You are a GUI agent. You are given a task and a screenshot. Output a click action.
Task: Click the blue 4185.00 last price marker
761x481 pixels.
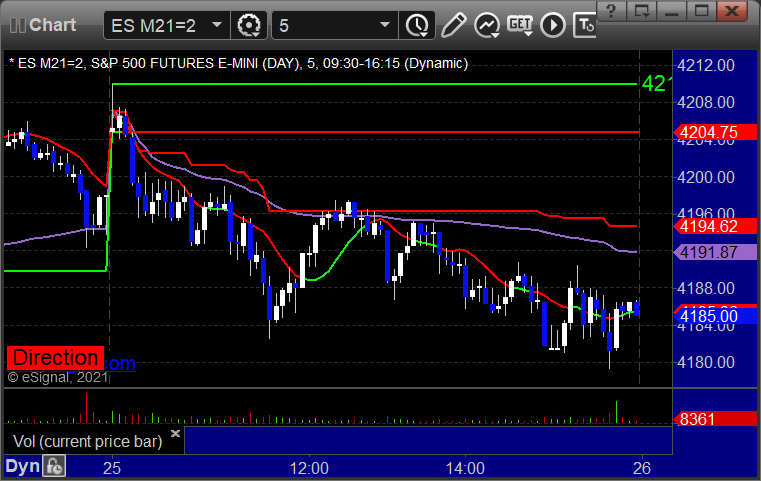click(715, 316)
